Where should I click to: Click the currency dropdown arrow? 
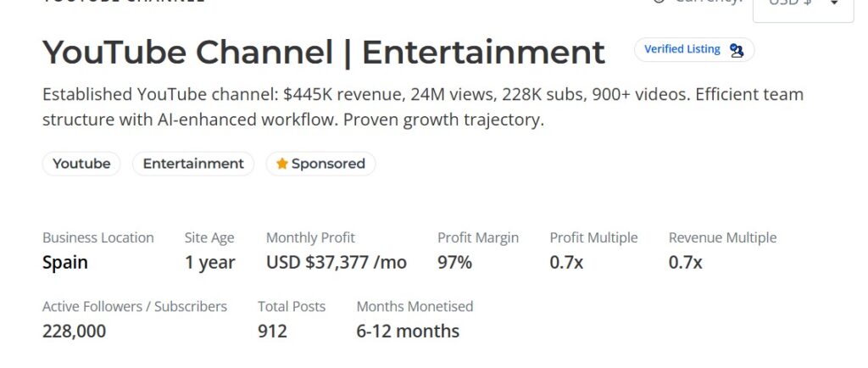[834, 3]
